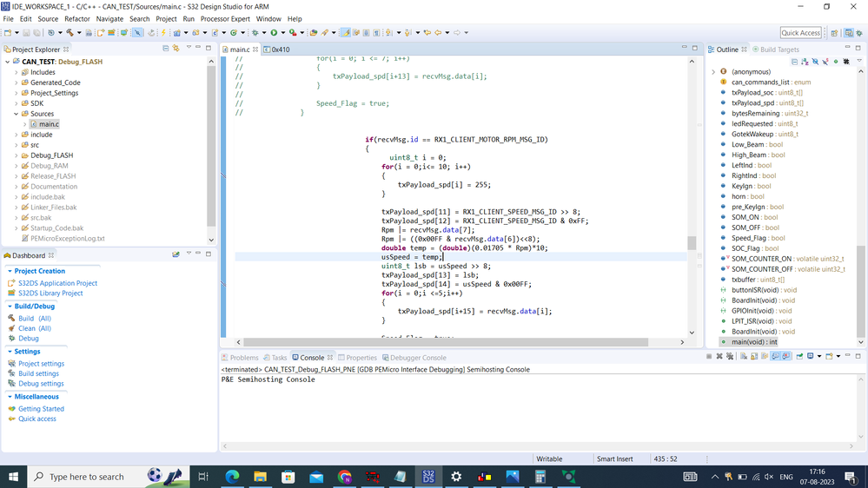Click S32DS Application Project link
Image resolution: width=868 pixels, height=488 pixels.
[57, 283]
